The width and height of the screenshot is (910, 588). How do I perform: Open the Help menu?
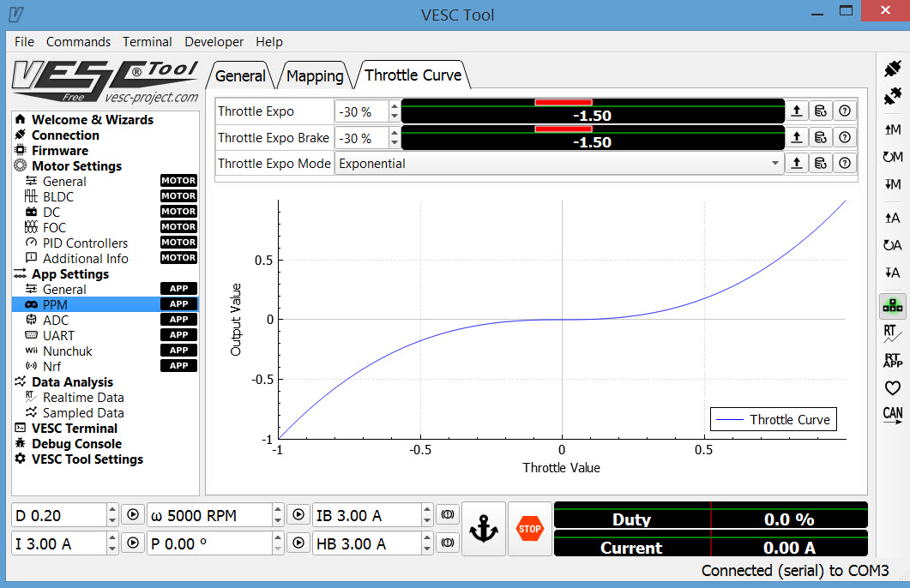click(x=269, y=42)
